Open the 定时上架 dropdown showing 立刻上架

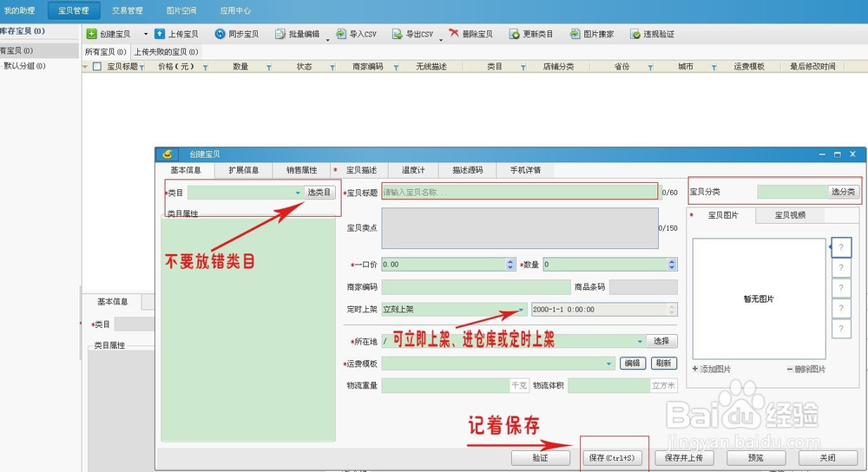(x=521, y=310)
